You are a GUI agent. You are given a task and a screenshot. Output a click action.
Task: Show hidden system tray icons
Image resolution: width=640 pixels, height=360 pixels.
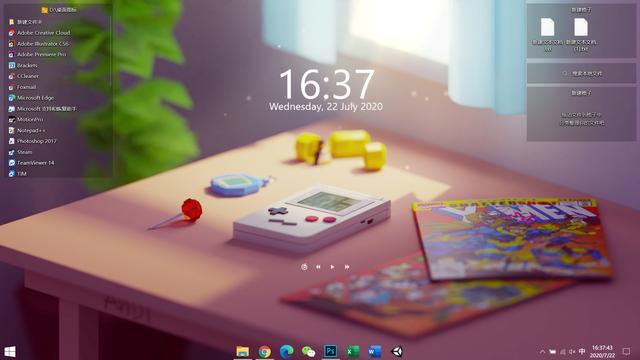[542, 352]
